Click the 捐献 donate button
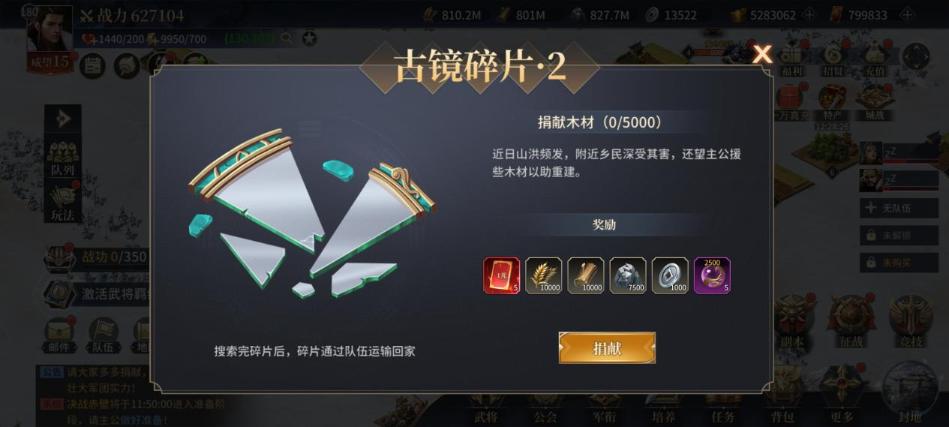Screen dimensions: 949x427 click(x=606, y=348)
